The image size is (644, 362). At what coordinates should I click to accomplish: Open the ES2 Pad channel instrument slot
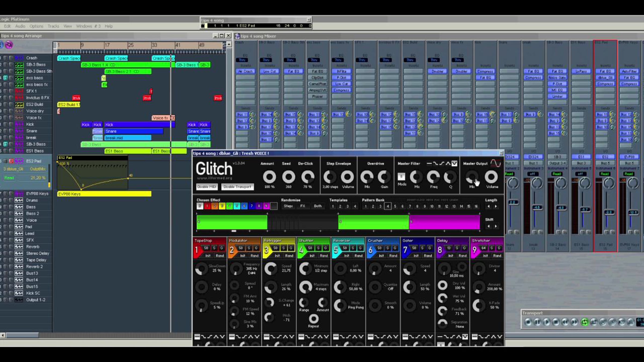605,157
